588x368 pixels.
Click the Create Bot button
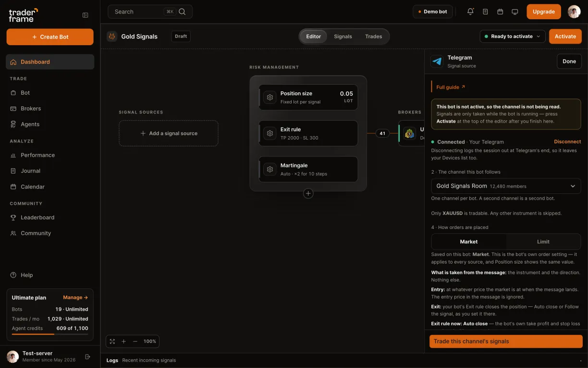pos(50,37)
